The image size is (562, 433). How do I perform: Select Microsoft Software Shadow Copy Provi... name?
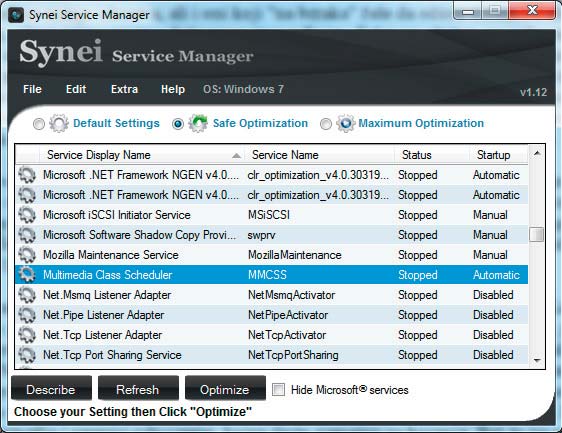point(139,235)
